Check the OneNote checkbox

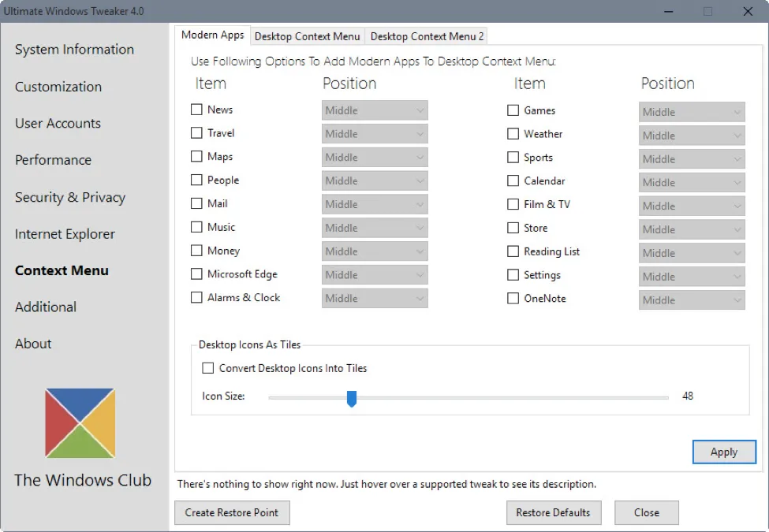point(513,298)
